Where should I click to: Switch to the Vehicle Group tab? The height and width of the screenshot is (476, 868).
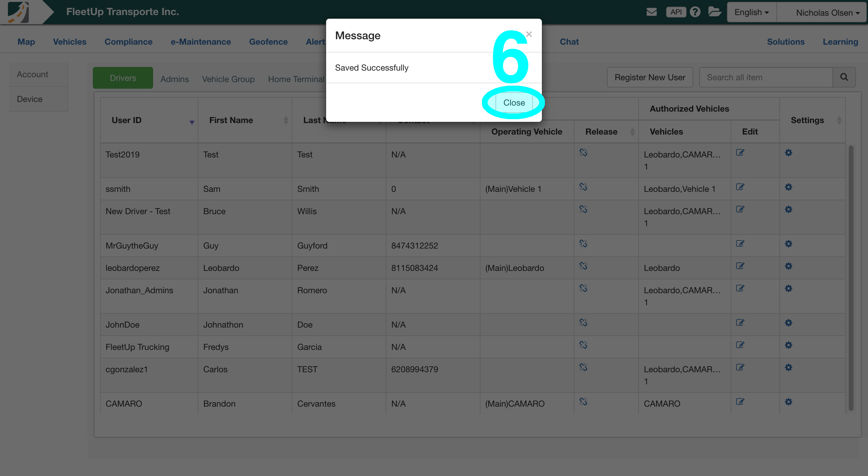pyautogui.click(x=228, y=79)
